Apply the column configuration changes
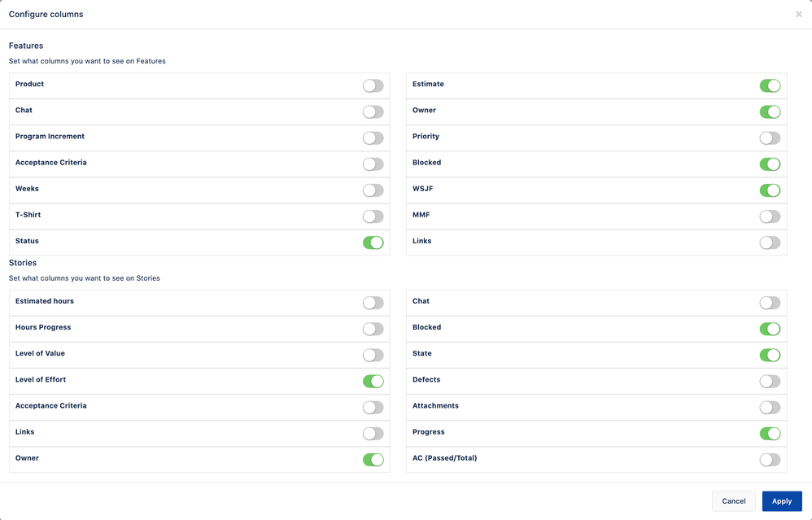This screenshot has width=812, height=520. [781, 500]
